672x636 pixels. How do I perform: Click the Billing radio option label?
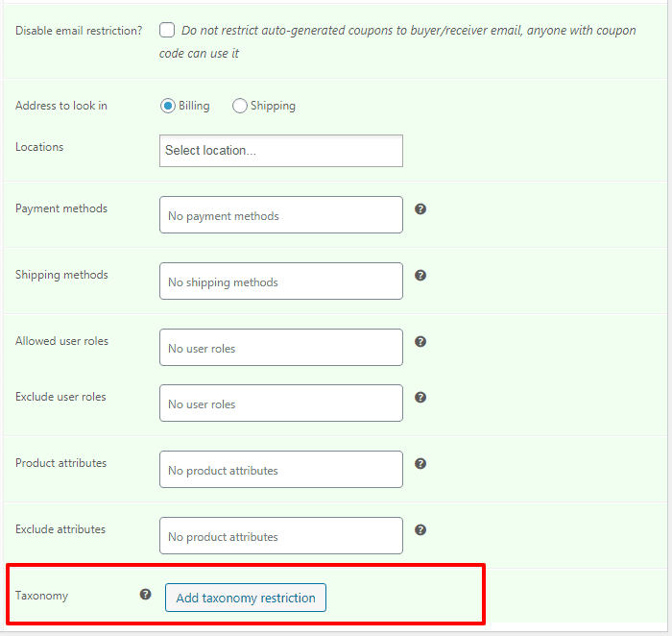194,106
